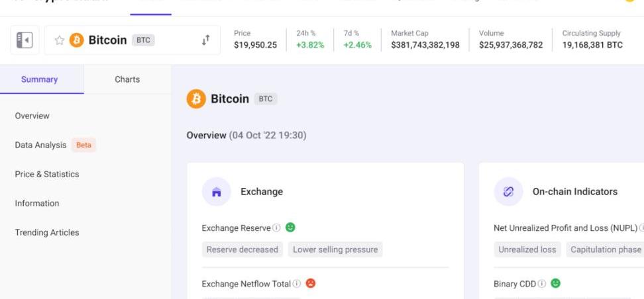Switch to the Charts tab
Screen dimensions: 644x299
tap(127, 79)
